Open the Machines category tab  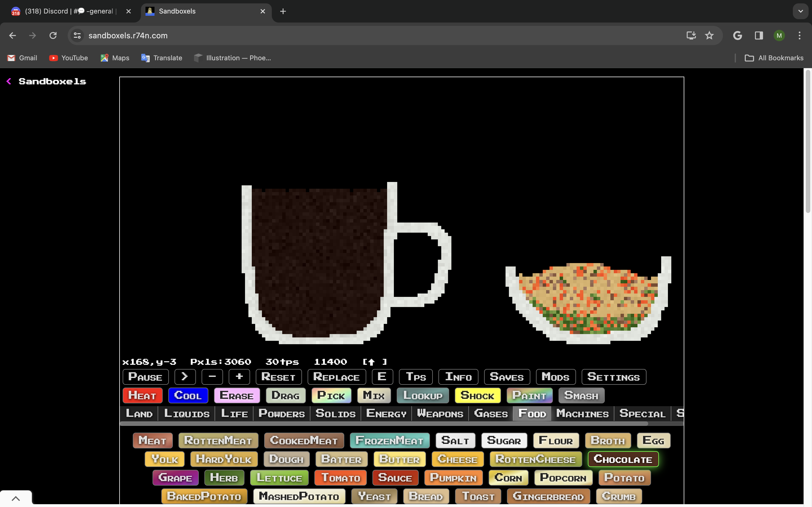[582, 413]
